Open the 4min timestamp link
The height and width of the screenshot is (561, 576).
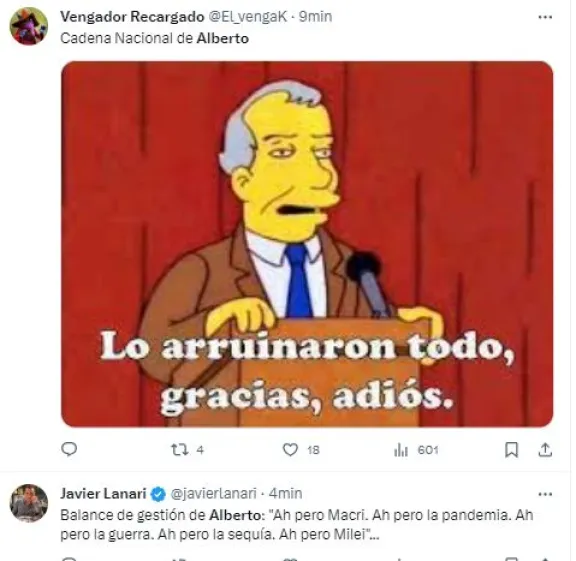pyautogui.click(x=285, y=494)
